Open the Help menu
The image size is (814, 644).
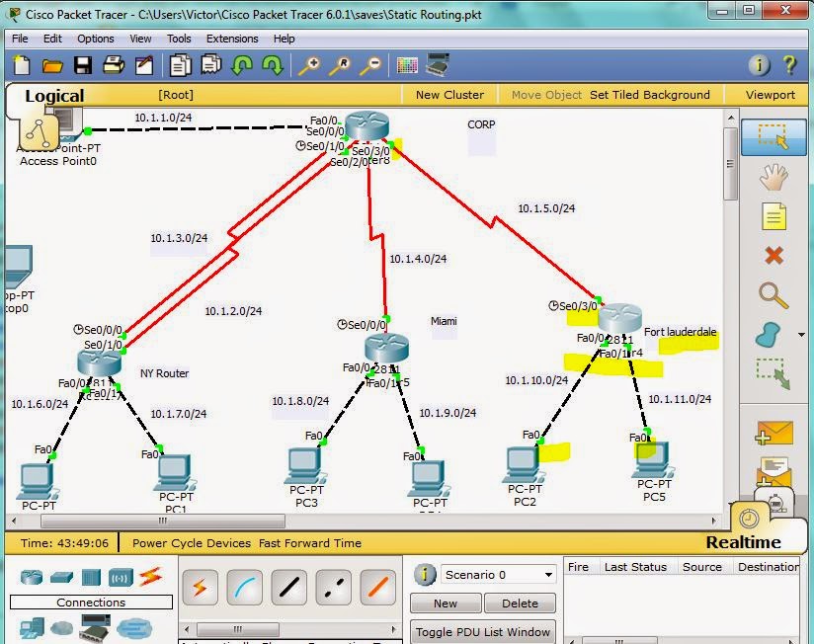pyautogui.click(x=284, y=39)
